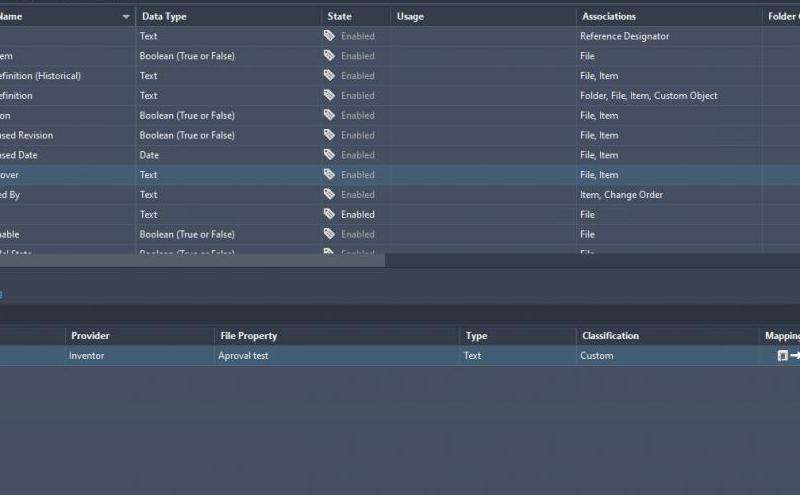Open the Name column sort dropdown arrow
This screenshot has height=495, width=800.
coord(126,17)
